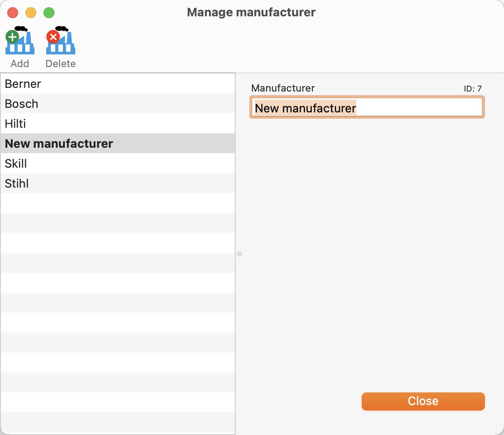Select Bosch in the manufacturer list
The image size is (504, 435).
[x=118, y=103]
